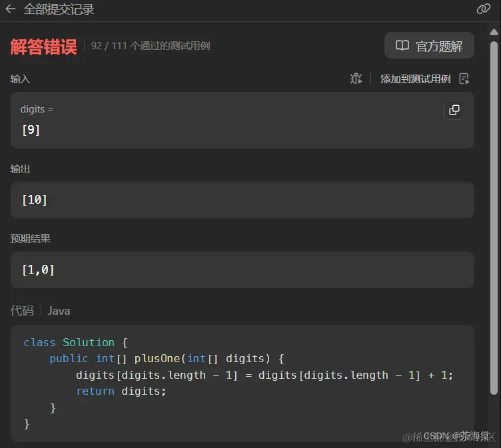Click the 'digits =' label

point(37,109)
